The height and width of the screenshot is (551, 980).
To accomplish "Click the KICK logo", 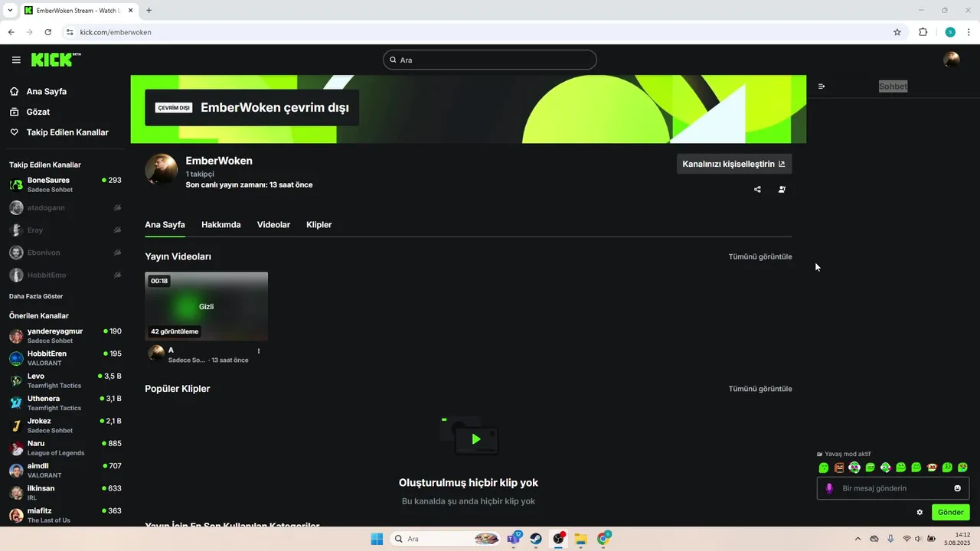I will [x=55, y=60].
